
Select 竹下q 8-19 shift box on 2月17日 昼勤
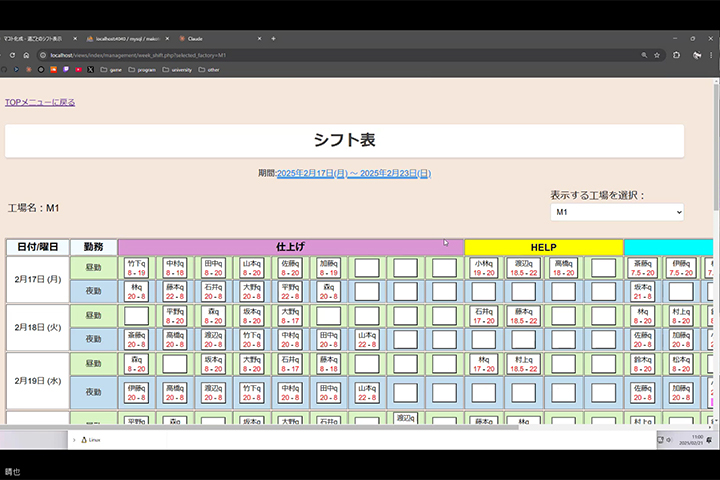click(x=136, y=268)
